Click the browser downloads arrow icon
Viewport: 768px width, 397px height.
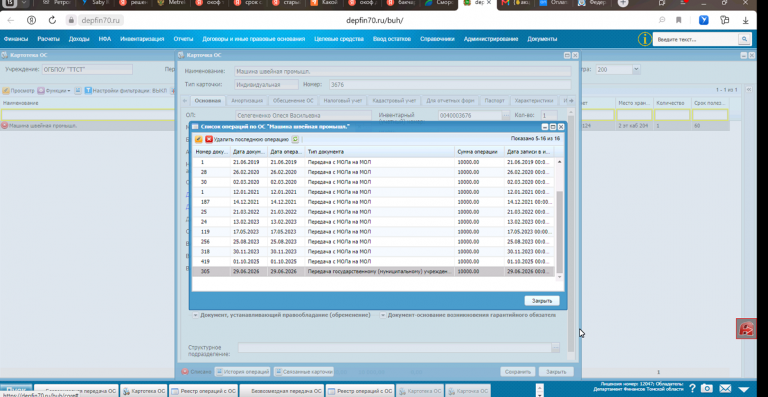click(746, 20)
